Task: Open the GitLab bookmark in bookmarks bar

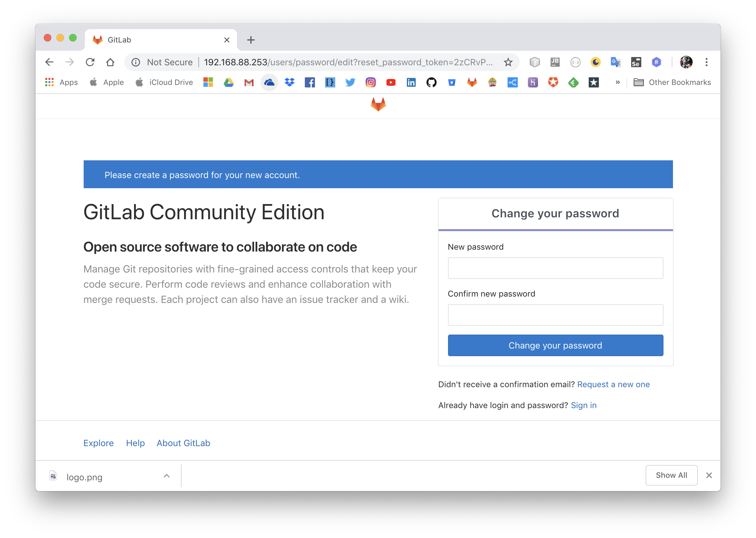Action: coord(472,82)
